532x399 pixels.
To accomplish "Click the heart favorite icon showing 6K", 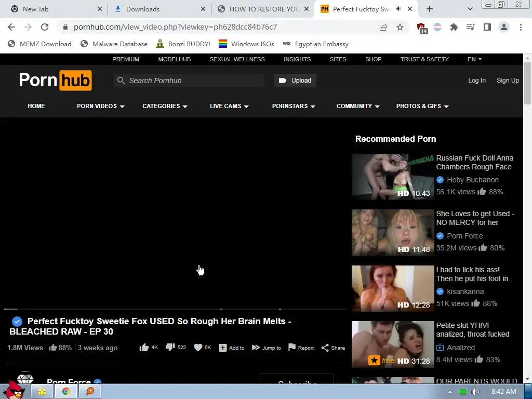I will (198, 348).
